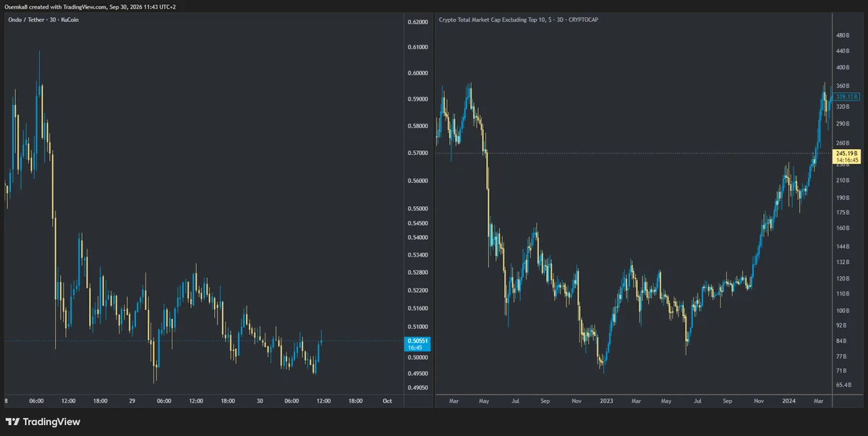Click the 0.56000 price axis label

(418, 181)
